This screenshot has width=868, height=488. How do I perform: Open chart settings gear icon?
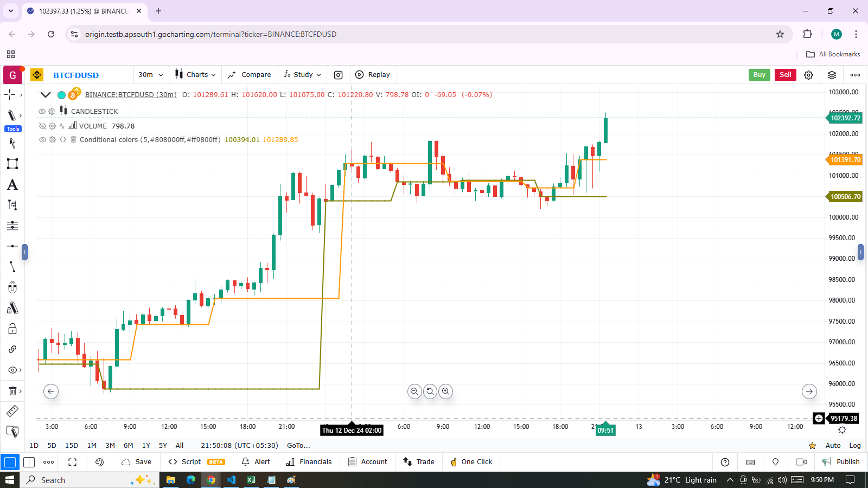pyautogui.click(x=808, y=75)
